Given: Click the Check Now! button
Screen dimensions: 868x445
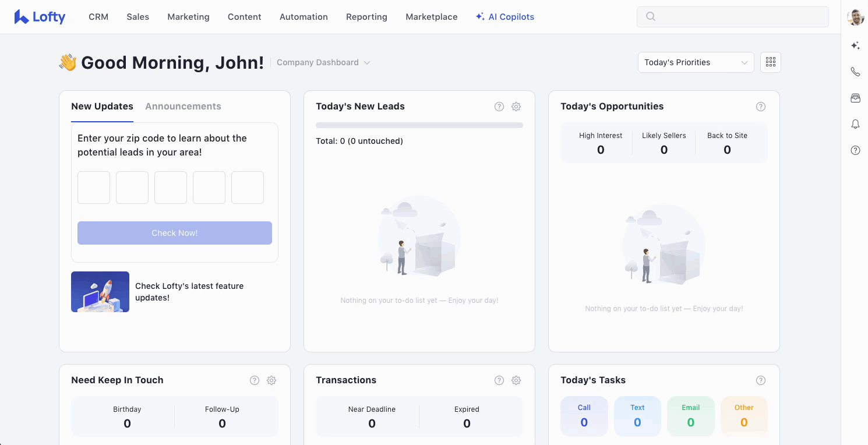Looking at the screenshot, I should pyautogui.click(x=174, y=233).
